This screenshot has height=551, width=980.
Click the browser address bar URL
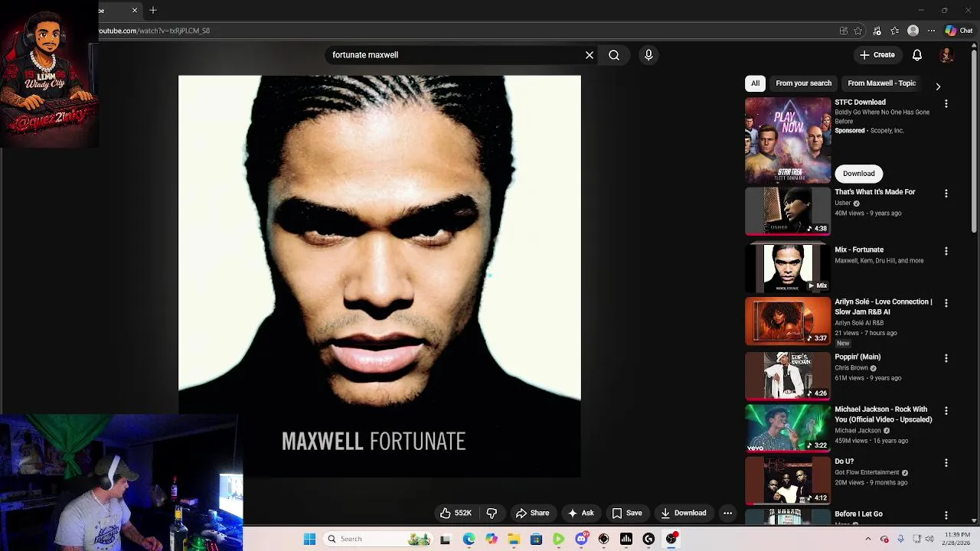click(x=154, y=31)
